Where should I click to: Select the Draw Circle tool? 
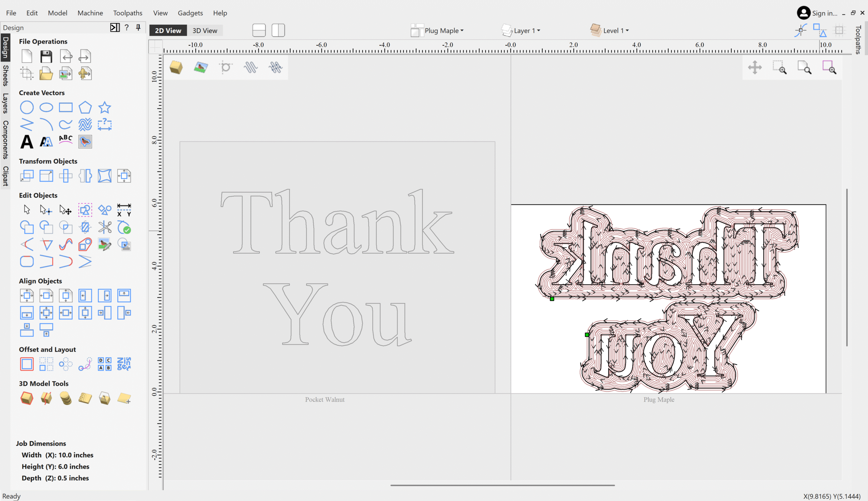[x=26, y=107]
